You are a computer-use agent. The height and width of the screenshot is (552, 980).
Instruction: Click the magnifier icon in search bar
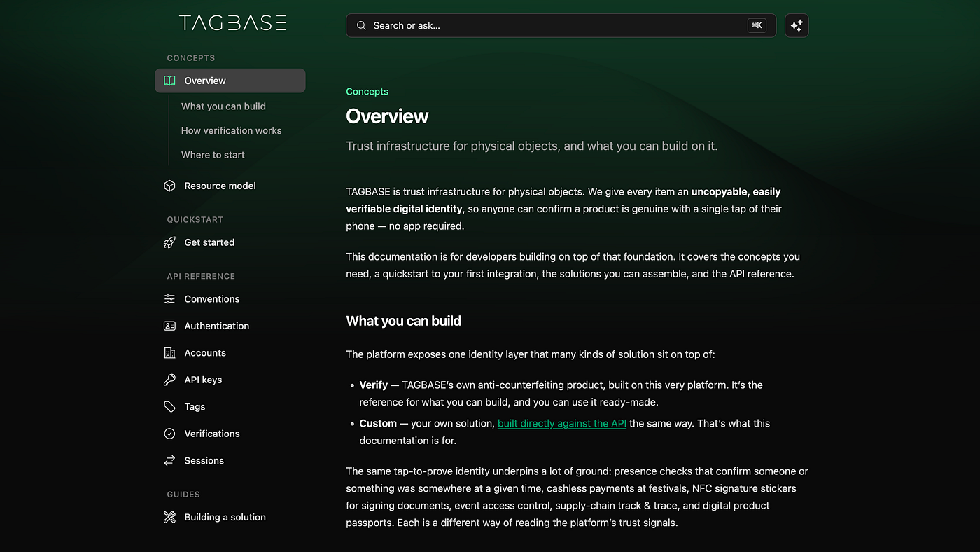(x=361, y=26)
